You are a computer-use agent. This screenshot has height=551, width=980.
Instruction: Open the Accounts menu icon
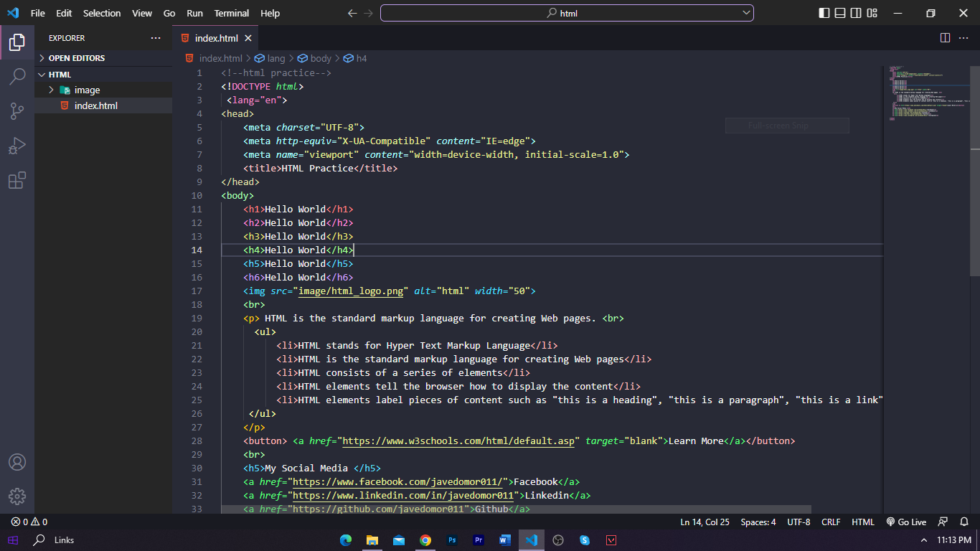click(x=17, y=462)
